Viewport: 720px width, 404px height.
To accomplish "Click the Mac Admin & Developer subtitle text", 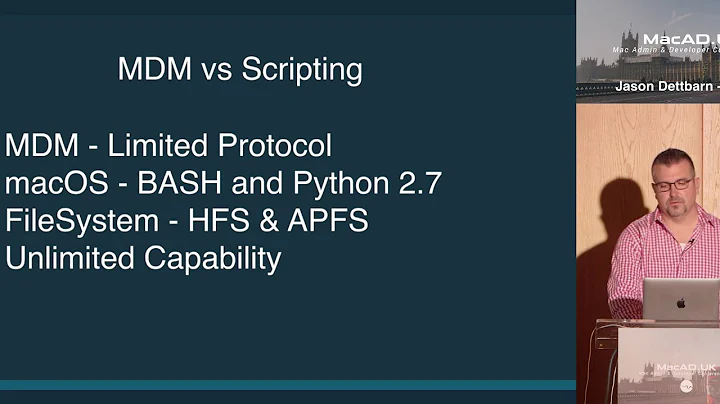I will pos(666,50).
